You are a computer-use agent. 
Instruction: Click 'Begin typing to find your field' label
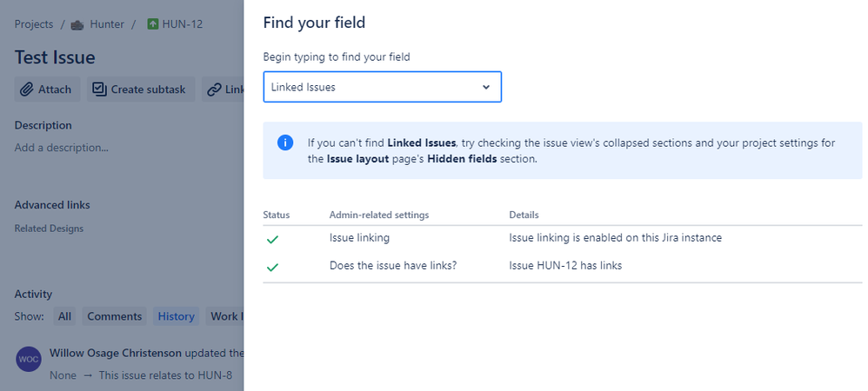[337, 56]
